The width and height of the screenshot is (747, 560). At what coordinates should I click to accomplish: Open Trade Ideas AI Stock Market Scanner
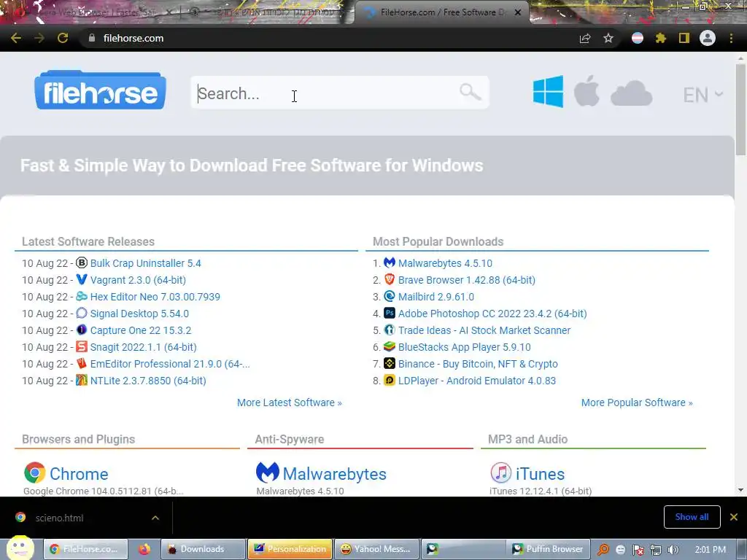click(x=484, y=330)
